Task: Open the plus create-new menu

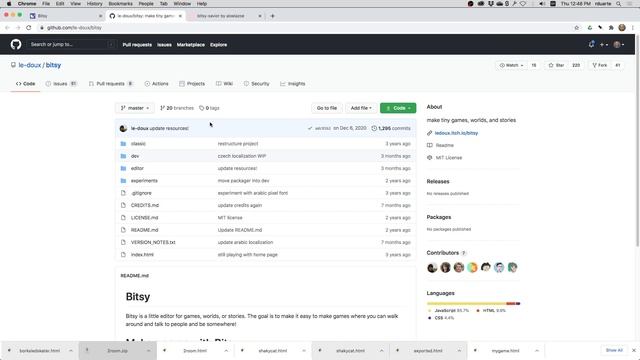Action: tap(604, 44)
